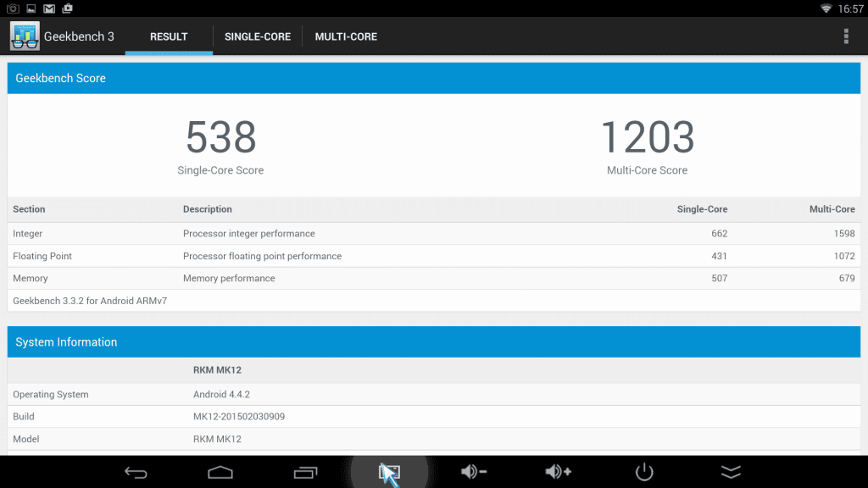Tap the Operating System label

pos(50,395)
